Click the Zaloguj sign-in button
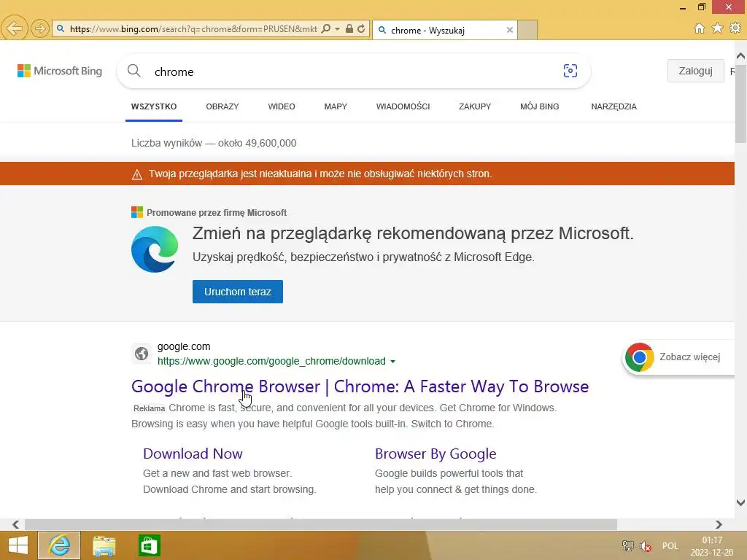Viewport: 747px width, 560px height. coord(695,71)
